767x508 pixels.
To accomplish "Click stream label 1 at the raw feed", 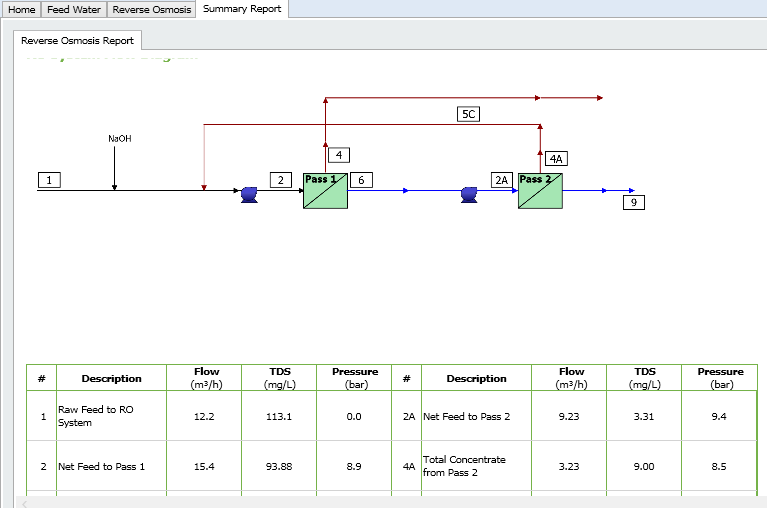I will (x=49, y=180).
